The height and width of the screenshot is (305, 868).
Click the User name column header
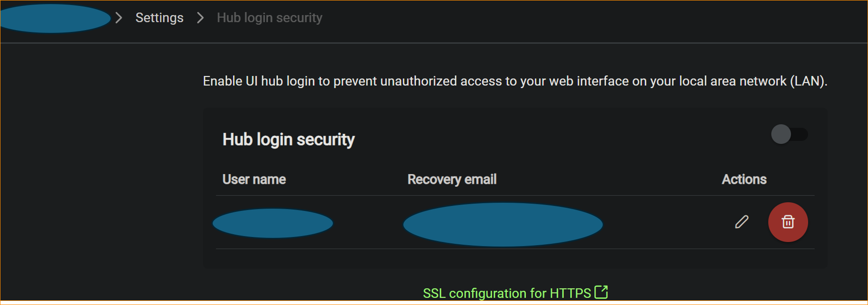[x=254, y=179]
